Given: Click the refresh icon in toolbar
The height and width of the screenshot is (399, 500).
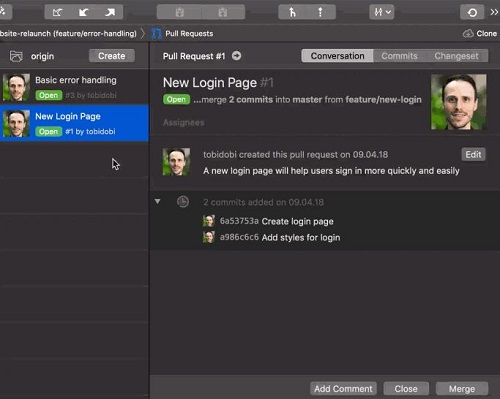Looking at the screenshot, I should [472, 13].
